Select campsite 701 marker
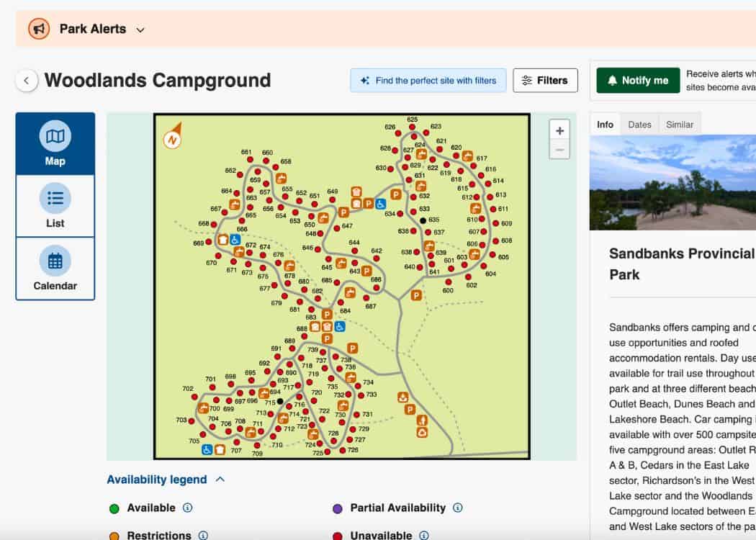 pyautogui.click(x=212, y=387)
